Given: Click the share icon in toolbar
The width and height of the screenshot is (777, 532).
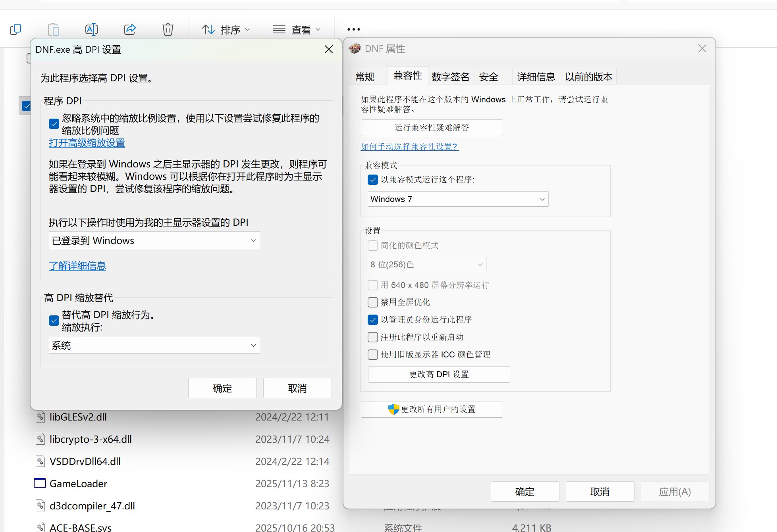Looking at the screenshot, I should tap(130, 29).
